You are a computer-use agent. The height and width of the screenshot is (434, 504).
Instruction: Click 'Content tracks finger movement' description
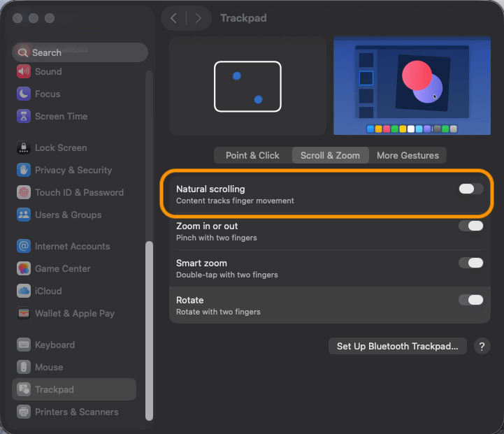235,201
